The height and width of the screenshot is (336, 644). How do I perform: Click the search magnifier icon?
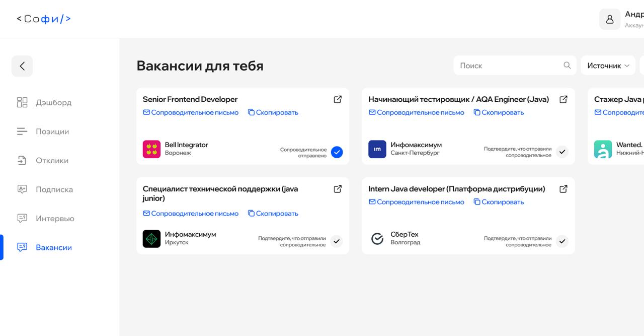(x=567, y=65)
